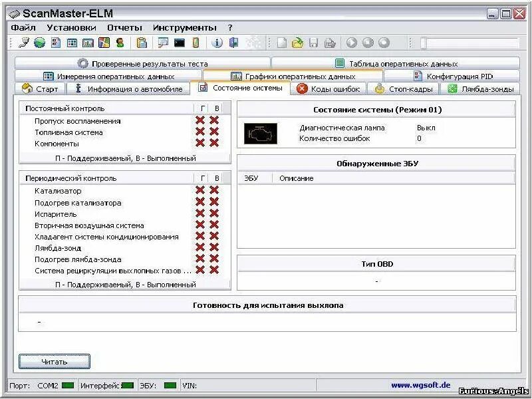Switch to Конфигурация PID tab
The image size is (532, 399).
452,76
